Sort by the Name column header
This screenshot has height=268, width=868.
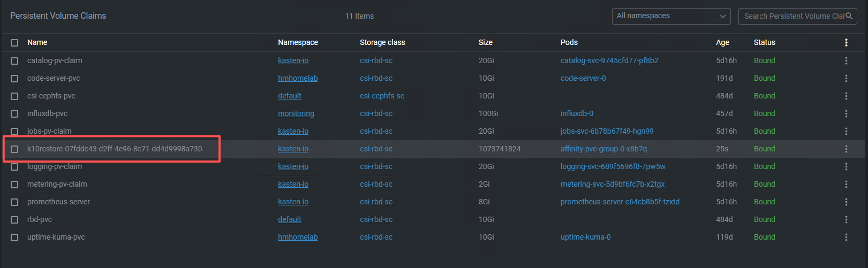(37, 42)
